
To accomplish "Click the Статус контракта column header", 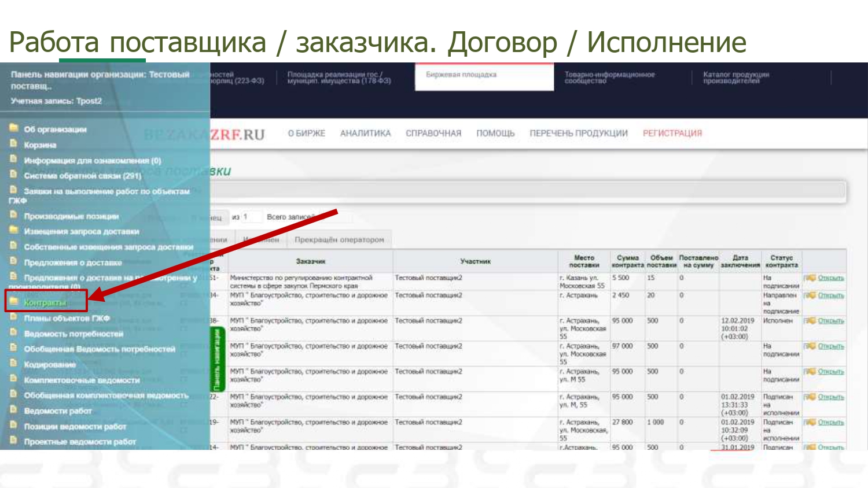I will tap(781, 261).
